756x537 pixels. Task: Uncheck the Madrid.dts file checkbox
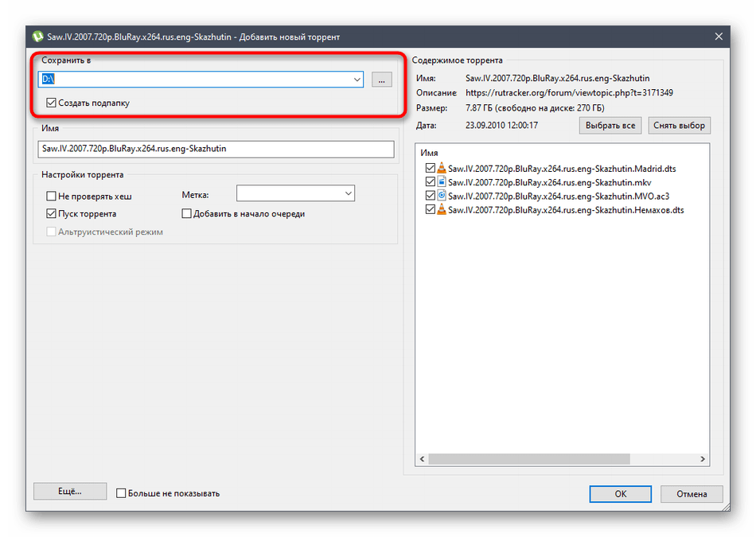[x=431, y=169]
